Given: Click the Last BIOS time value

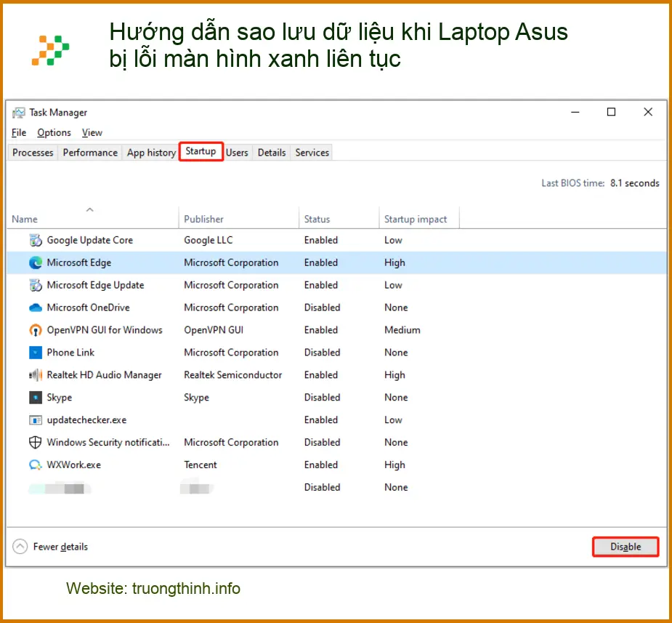Looking at the screenshot, I should [x=634, y=183].
